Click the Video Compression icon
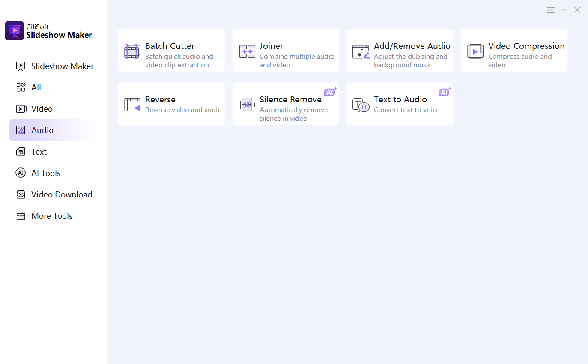Image resolution: width=588 pixels, height=364 pixels. tap(475, 51)
